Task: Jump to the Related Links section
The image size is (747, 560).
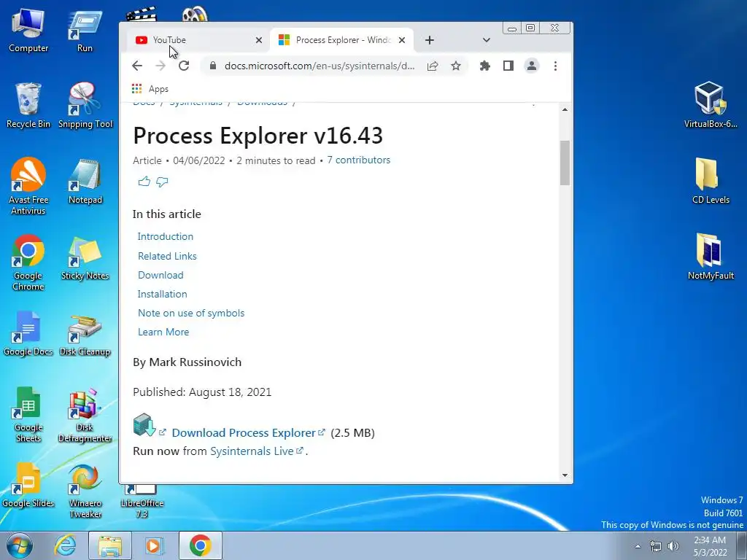Action: click(x=167, y=256)
